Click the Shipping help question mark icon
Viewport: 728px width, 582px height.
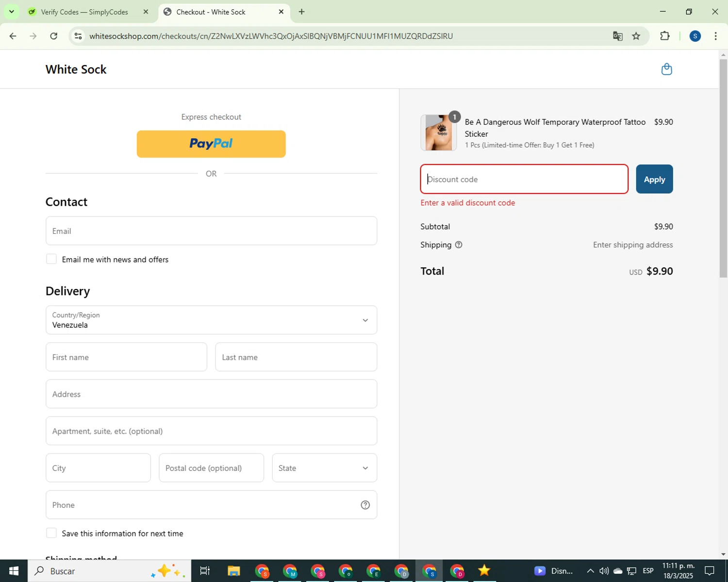coord(459,245)
